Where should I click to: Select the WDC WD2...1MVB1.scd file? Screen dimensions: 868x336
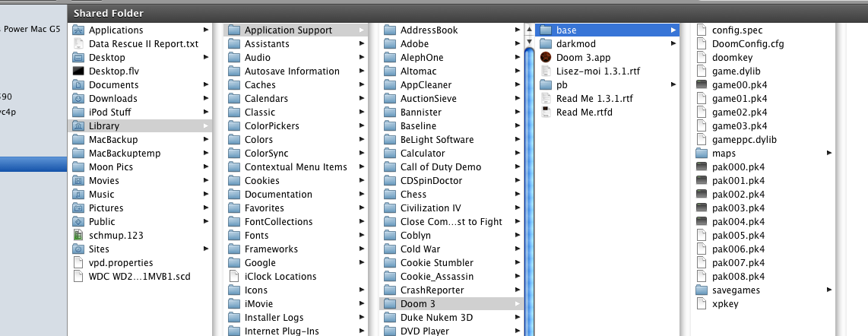[140, 276]
